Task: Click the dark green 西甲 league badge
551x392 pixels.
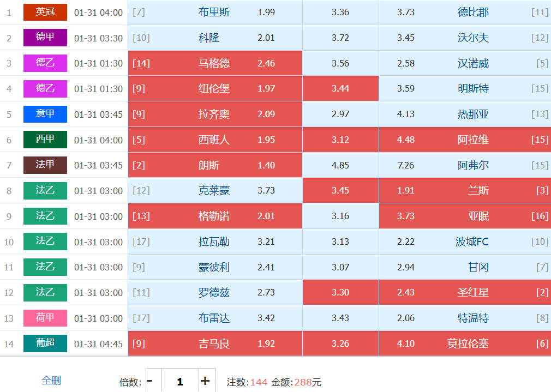Action: click(45, 140)
